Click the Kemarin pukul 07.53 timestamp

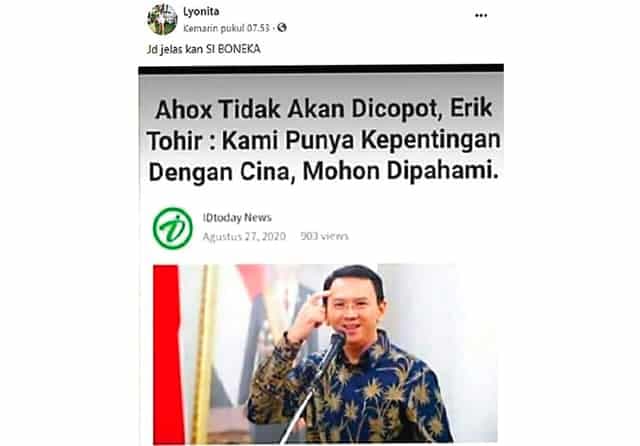click(x=227, y=28)
